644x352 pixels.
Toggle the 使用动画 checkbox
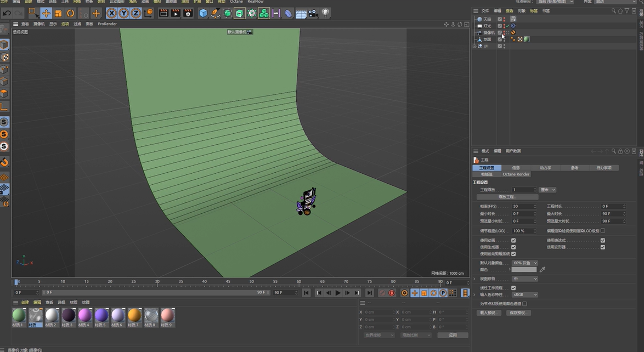pyautogui.click(x=513, y=240)
